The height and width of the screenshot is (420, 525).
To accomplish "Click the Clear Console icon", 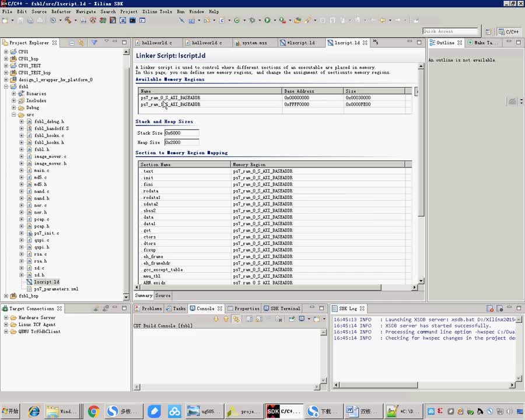I will point(279,319).
